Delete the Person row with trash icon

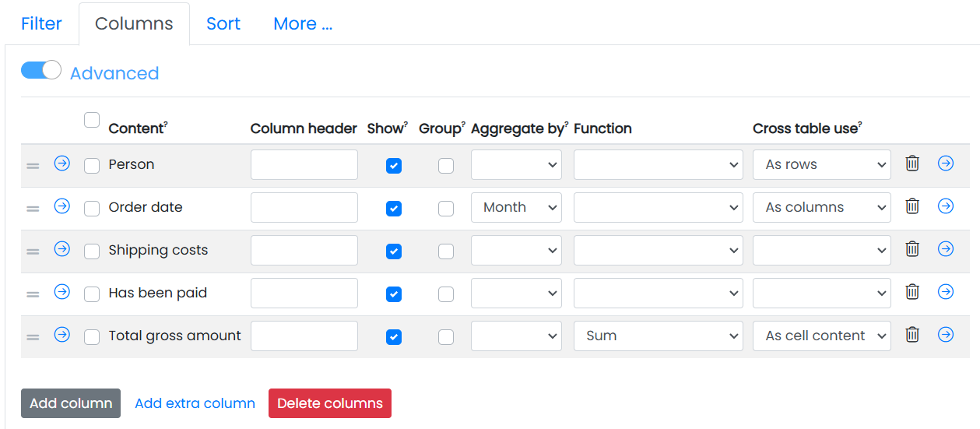click(x=912, y=164)
